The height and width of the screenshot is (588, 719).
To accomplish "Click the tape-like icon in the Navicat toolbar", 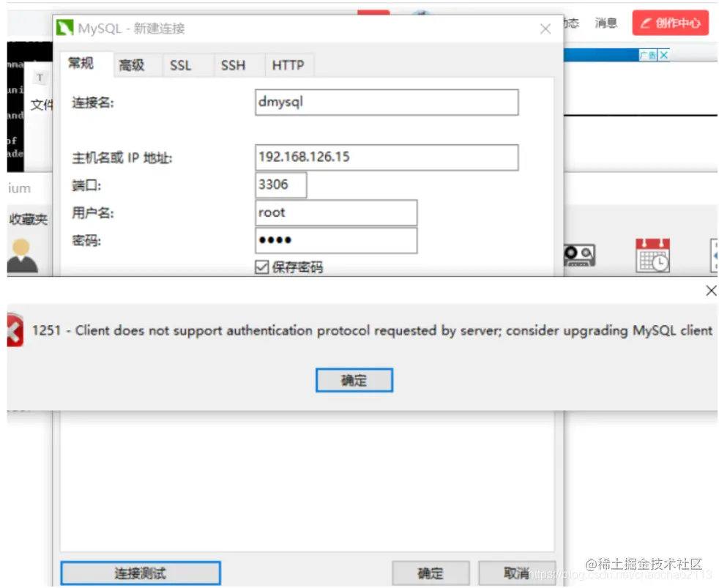I will (580, 255).
